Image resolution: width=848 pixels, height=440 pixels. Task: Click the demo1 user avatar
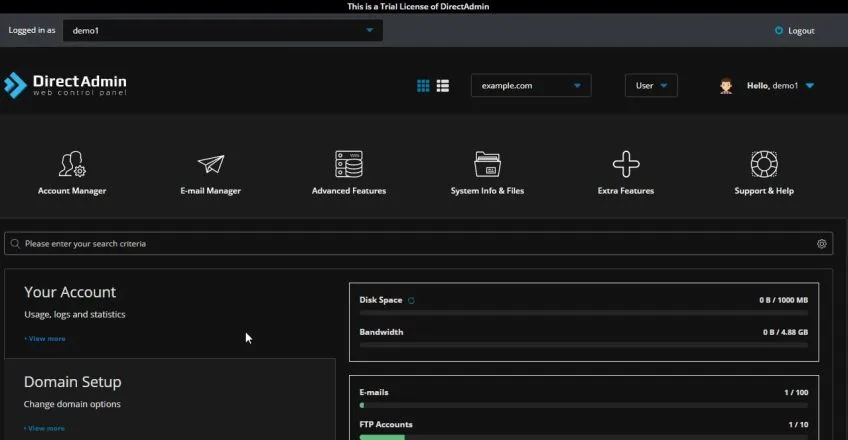[x=726, y=85]
